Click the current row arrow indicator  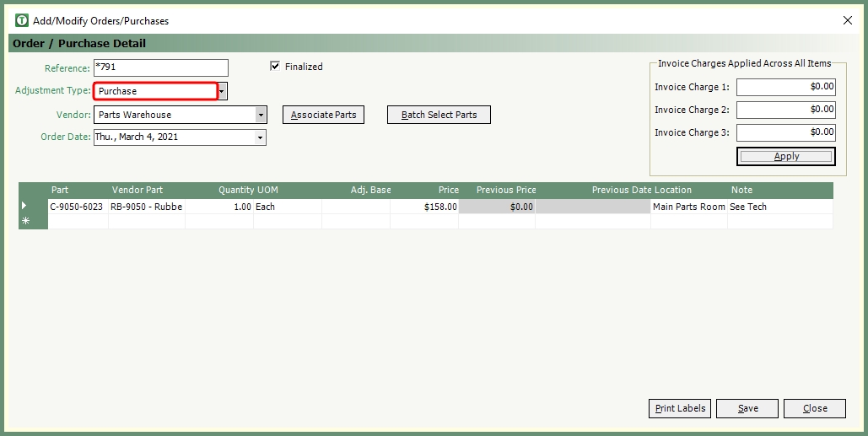point(24,207)
